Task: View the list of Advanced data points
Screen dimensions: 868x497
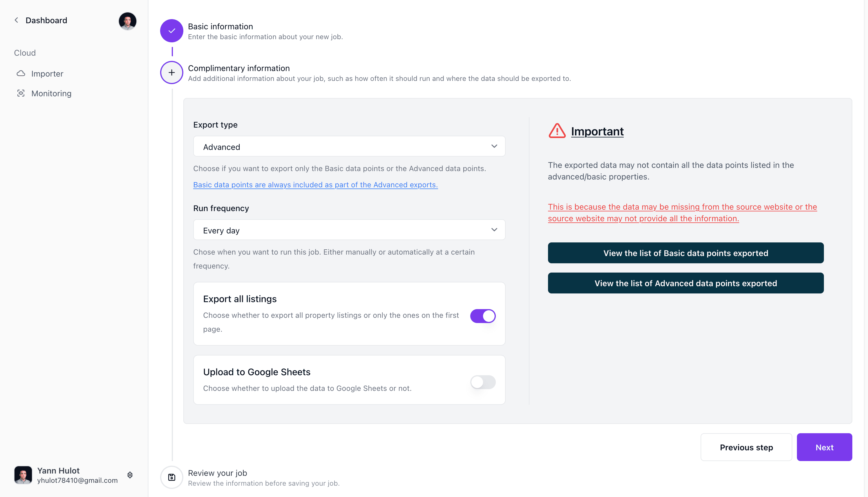Action: [x=686, y=283]
